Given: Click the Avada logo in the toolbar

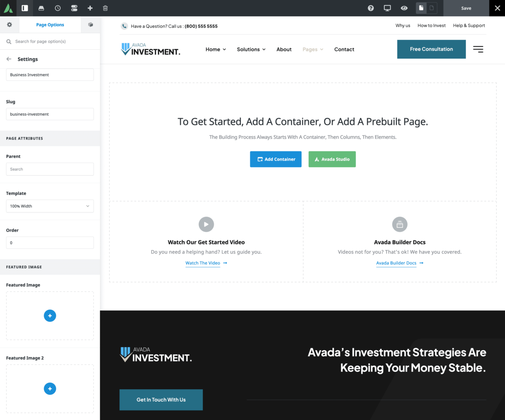Looking at the screenshot, I should [8, 8].
